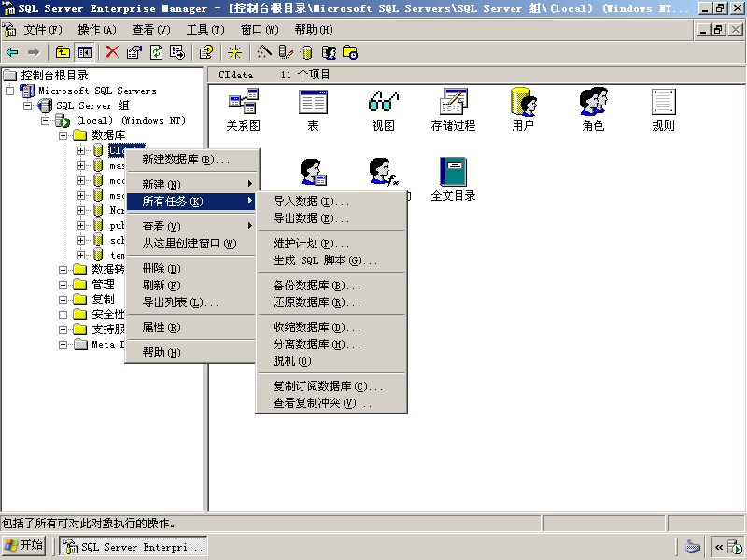
Task: Open the user-defined functions fx icon
Action: pyautogui.click(x=384, y=172)
